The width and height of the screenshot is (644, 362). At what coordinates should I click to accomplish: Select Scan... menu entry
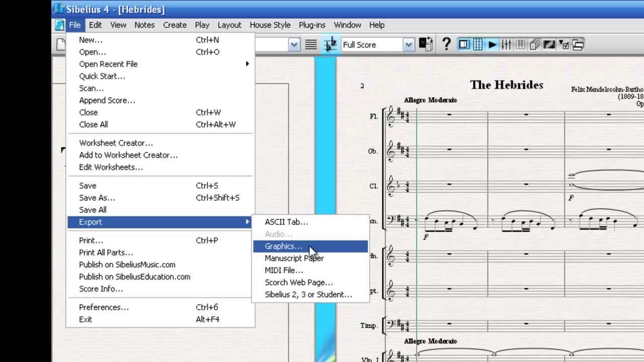pyautogui.click(x=160, y=88)
